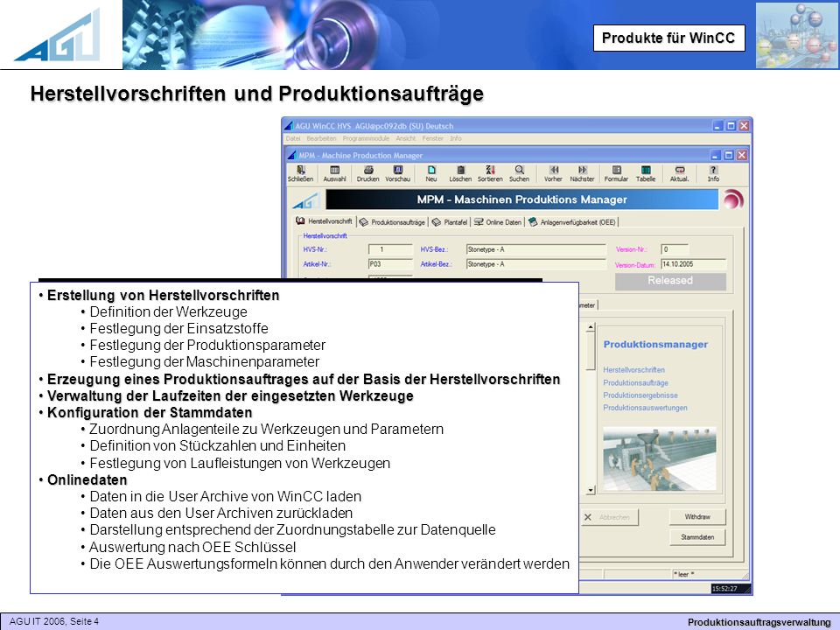Click the Artikel-Bez. text field
840x630 pixels.
(536, 264)
